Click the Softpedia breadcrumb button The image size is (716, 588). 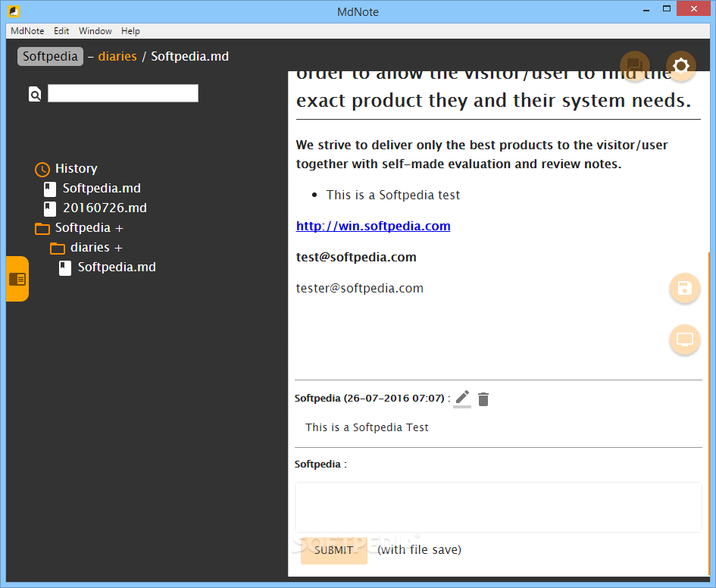pyautogui.click(x=50, y=56)
